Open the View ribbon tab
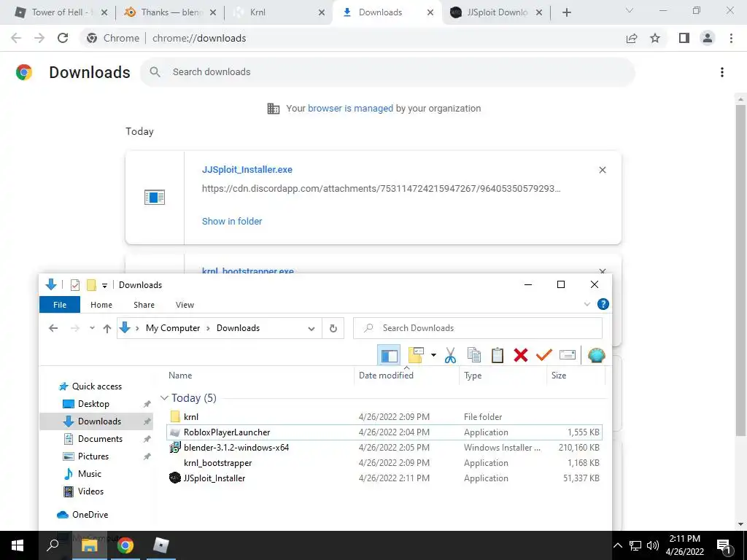 [x=185, y=305]
